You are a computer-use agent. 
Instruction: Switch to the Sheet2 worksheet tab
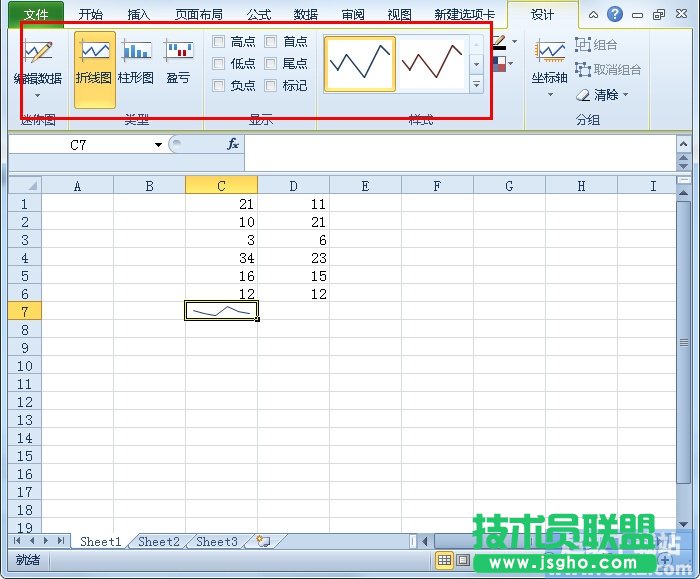159,541
